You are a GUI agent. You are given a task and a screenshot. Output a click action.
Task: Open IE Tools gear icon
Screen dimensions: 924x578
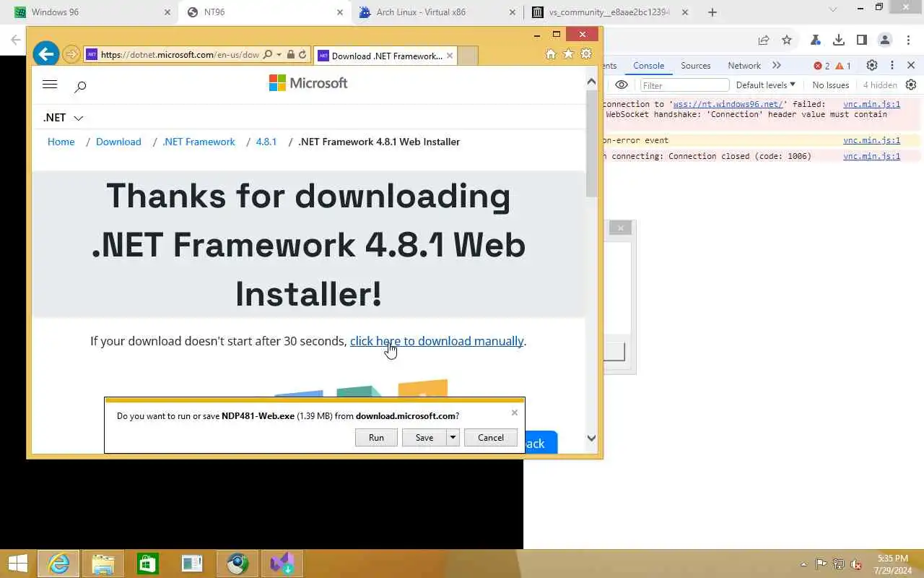pos(586,54)
